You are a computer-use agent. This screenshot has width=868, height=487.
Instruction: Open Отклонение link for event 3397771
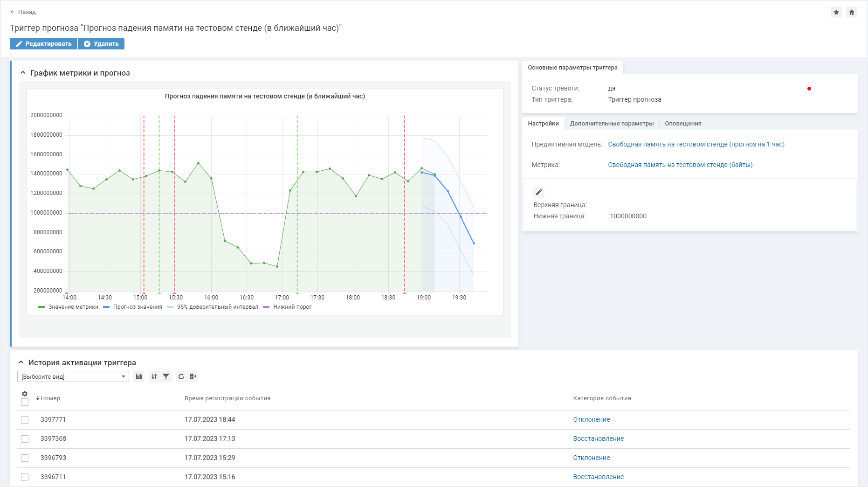(x=592, y=419)
